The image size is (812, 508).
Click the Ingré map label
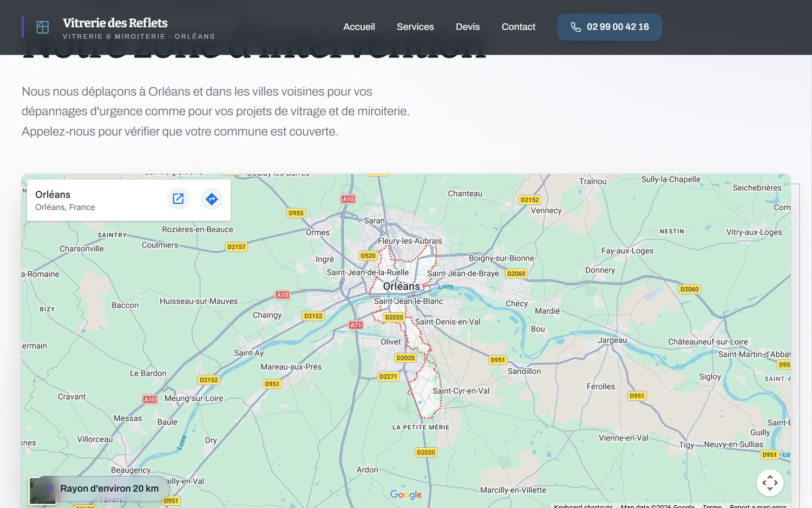click(325, 259)
